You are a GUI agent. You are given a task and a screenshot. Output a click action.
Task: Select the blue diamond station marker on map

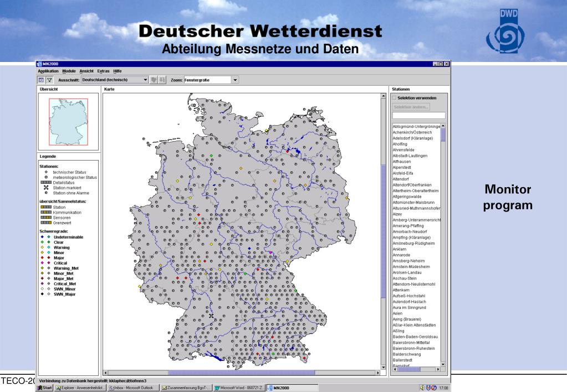click(249, 249)
